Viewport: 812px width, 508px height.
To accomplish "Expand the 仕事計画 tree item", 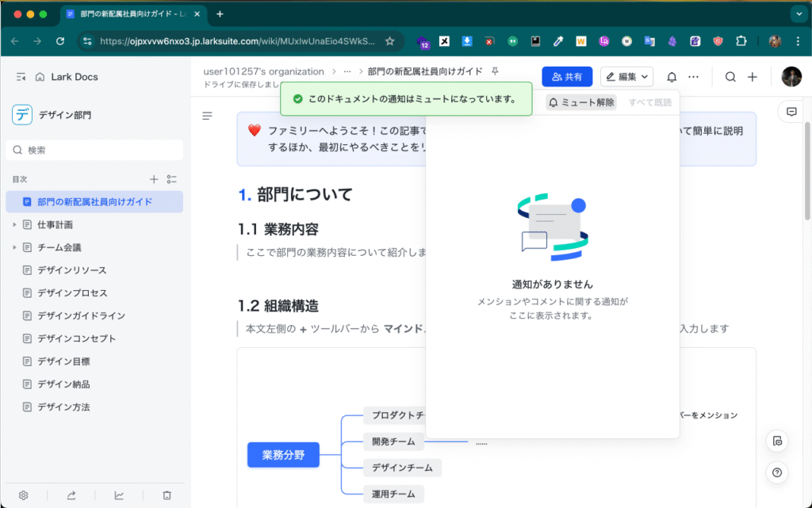I will 14,225.
